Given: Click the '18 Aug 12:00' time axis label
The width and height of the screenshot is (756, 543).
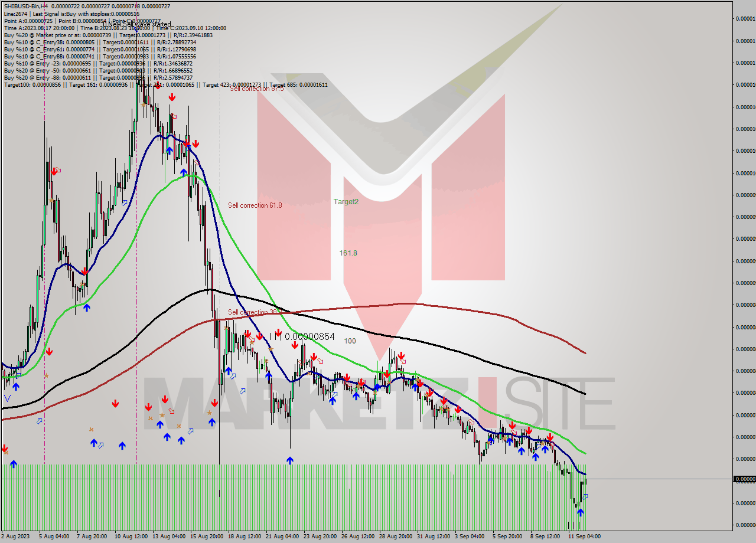Looking at the screenshot, I should coord(245,537).
